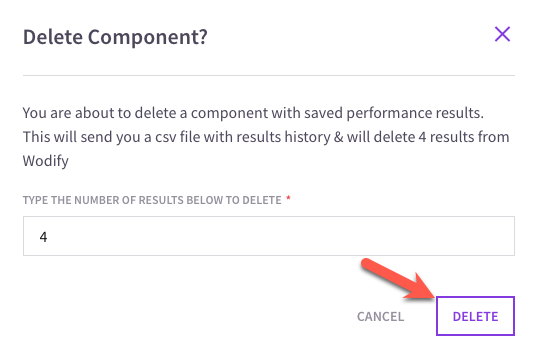Click the word Wodify in the message
The width and height of the screenshot is (536, 360).
[x=45, y=161]
